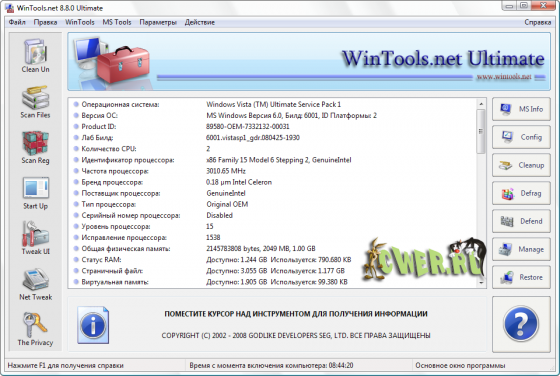The height and width of the screenshot is (376, 560).
Task: Open the Restore tool
Action: point(521,277)
